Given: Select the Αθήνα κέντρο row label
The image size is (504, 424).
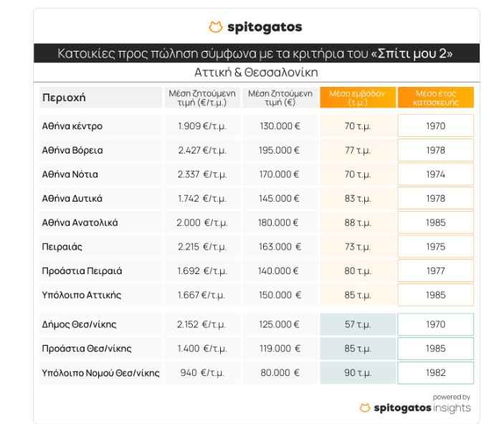Looking at the screenshot, I should pyautogui.click(x=72, y=126).
